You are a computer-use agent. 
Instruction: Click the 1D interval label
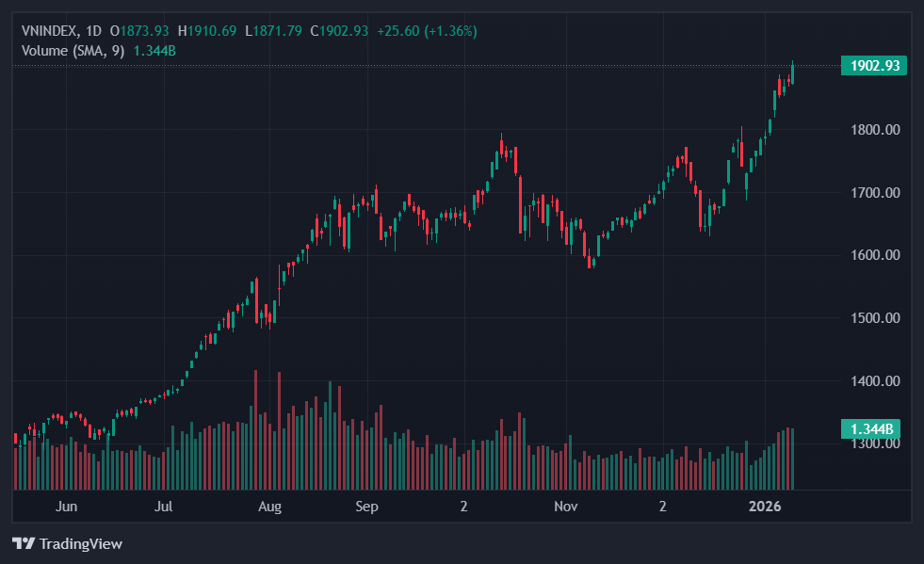coord(94,31)
